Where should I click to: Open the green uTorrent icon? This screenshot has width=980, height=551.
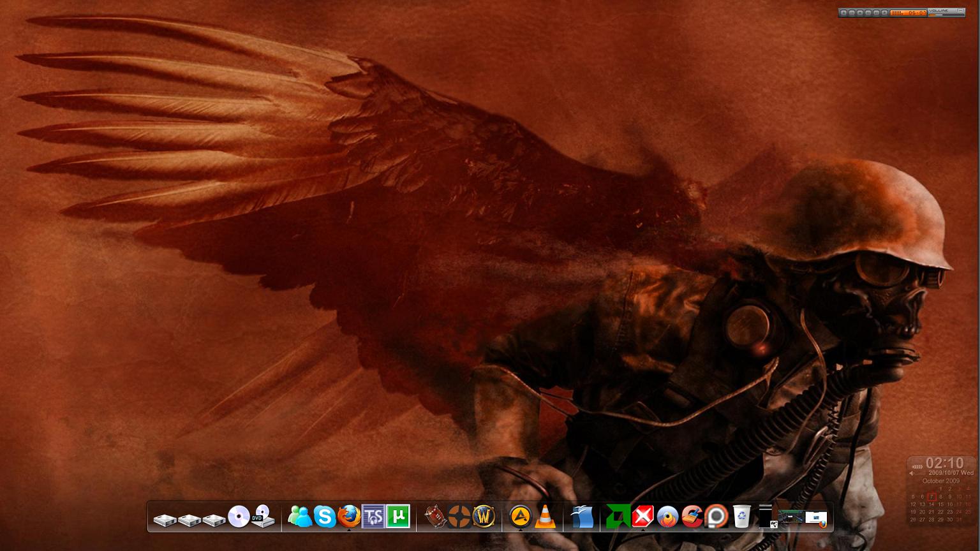click(398, 517)
